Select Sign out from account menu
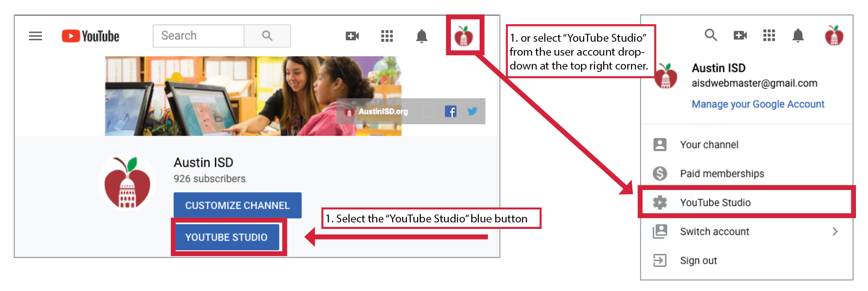868x291 pixels. click(x=698, y=260)
